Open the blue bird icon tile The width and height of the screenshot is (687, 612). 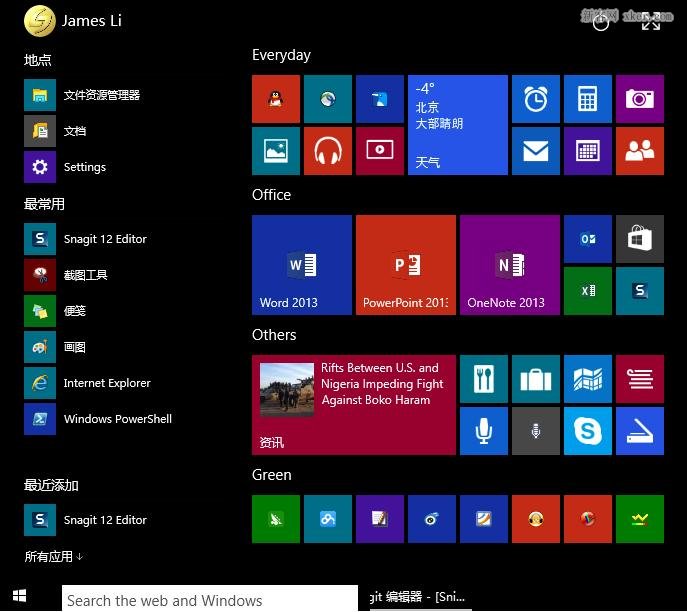coord(380,99)
